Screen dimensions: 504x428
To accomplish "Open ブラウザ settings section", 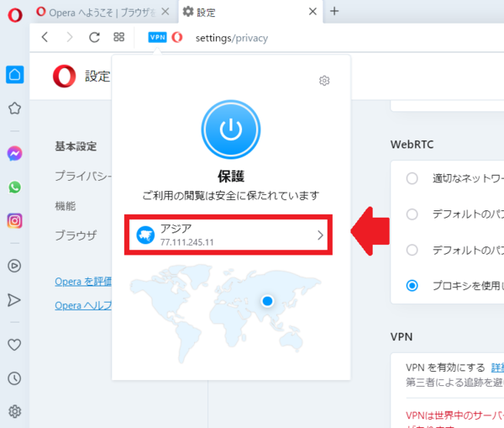I will pyautogui.click(x=76, y=235).
